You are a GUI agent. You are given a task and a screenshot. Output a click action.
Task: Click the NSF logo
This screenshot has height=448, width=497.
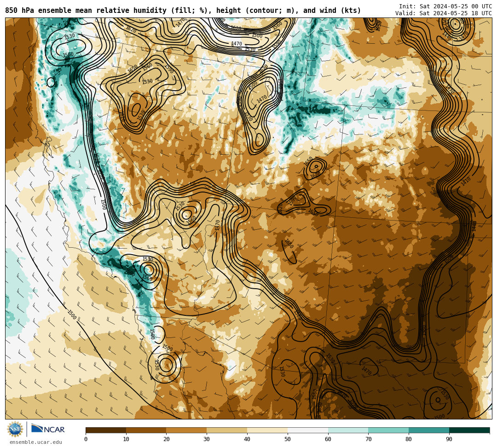click(15, 429)
